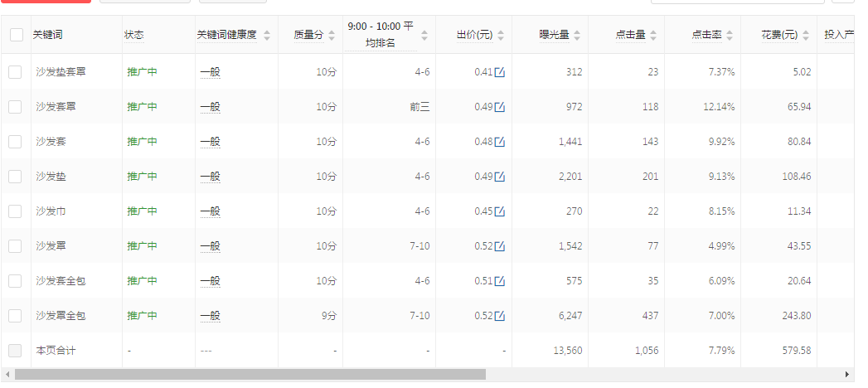Sort by 关键词健康度 column arrows
This screenshot has width=868, height=388.
click(x=267, y=36)
